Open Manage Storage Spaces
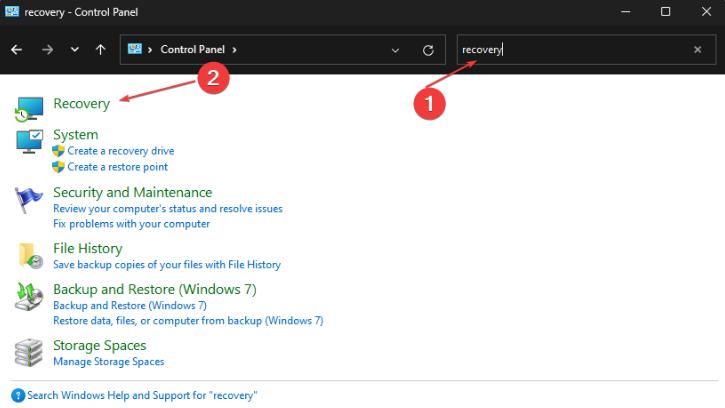 [108, 361]
